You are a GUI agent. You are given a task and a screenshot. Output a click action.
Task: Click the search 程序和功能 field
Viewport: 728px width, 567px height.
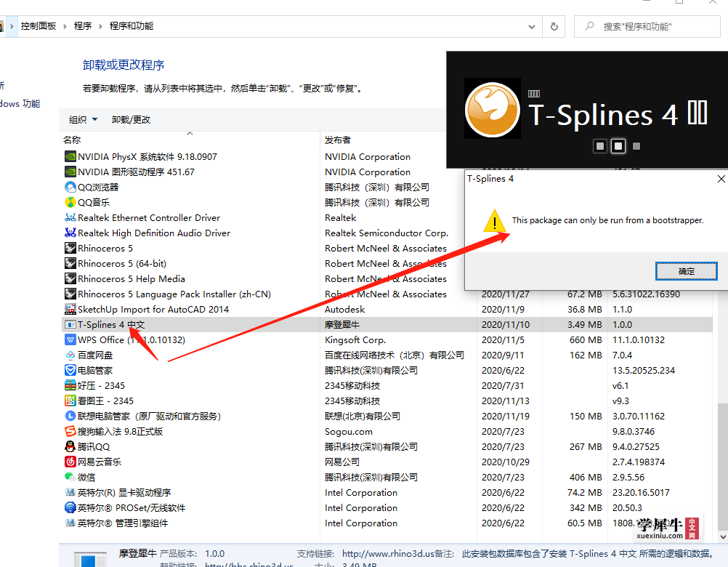[x=647, y=26]
